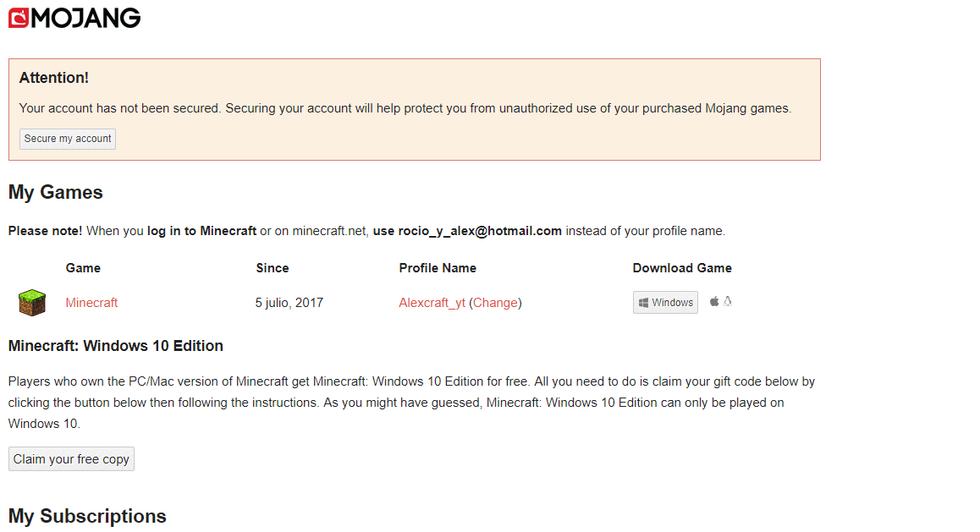Claim your free copy of Windows 10 Edition
Image resolution: width=980 pixels, height=532 pixels.
pos(71,459)
